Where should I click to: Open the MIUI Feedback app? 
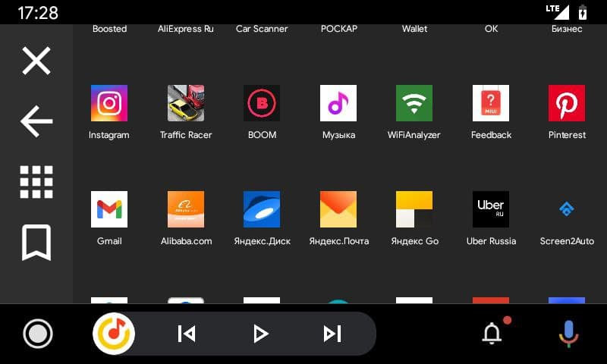(491, 103)
